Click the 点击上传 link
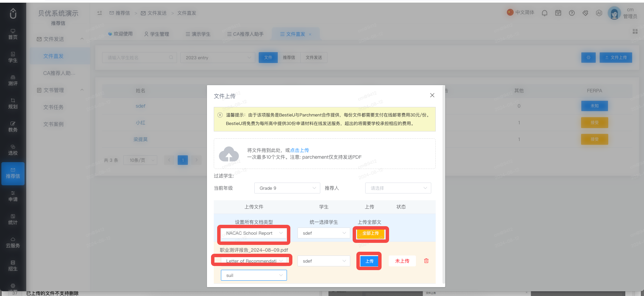The height and width of the screenshot is (296, 644). (x=300, y=150)
